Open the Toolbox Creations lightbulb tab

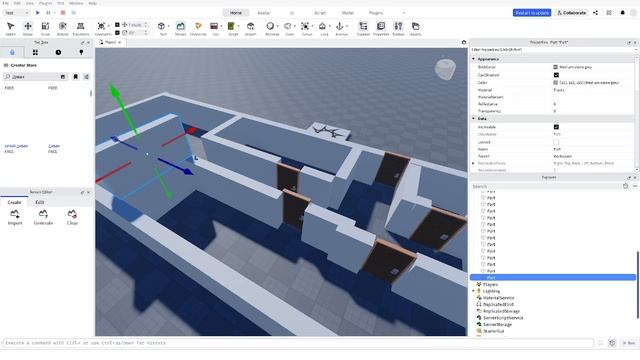point(81,52)
